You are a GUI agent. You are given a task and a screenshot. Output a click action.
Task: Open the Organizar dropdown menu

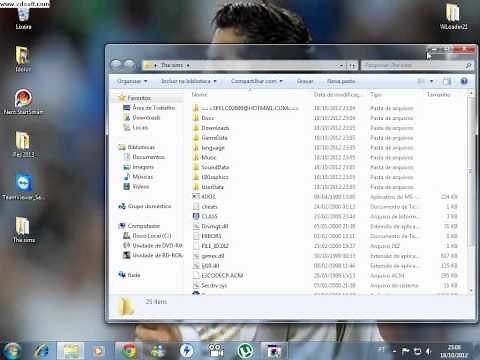pyautogui.click(x=132, y=81)
